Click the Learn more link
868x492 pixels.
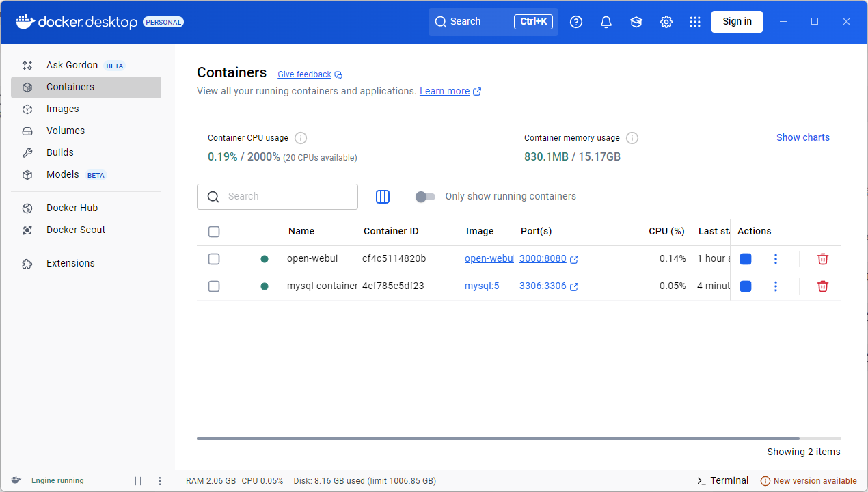click(x=445, y=92)
